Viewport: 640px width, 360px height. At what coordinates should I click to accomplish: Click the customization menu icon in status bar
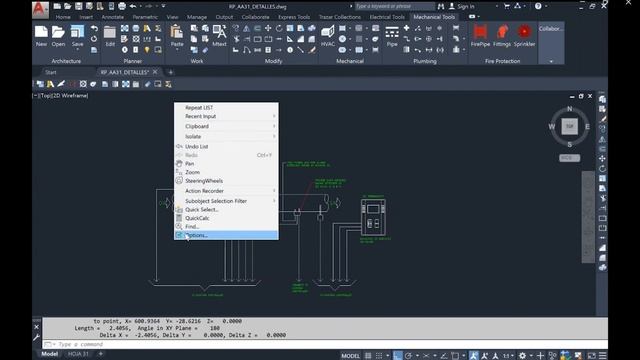pos(603,356)
